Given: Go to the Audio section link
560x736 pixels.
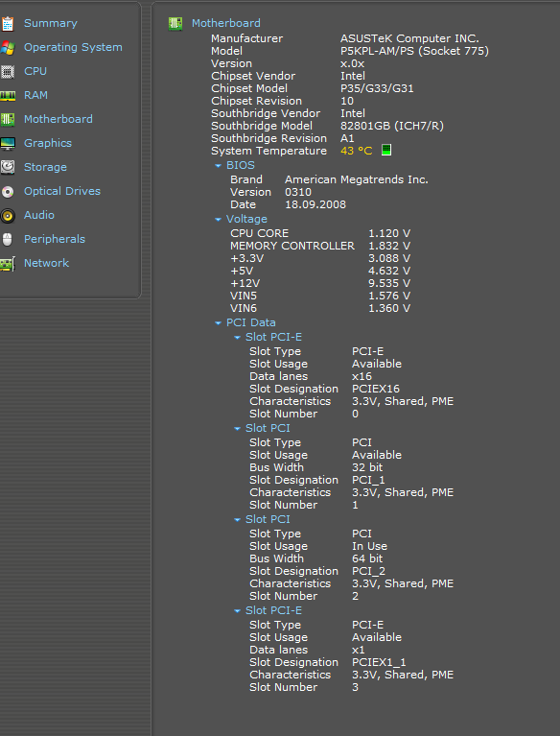Looking at the screenshot, I should [39, 215].
